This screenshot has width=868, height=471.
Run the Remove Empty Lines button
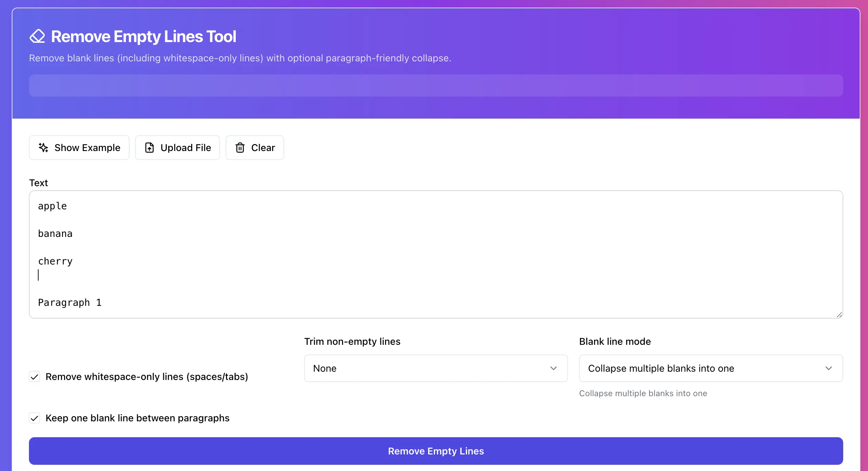pyautogui.click(x=436, y=451)
